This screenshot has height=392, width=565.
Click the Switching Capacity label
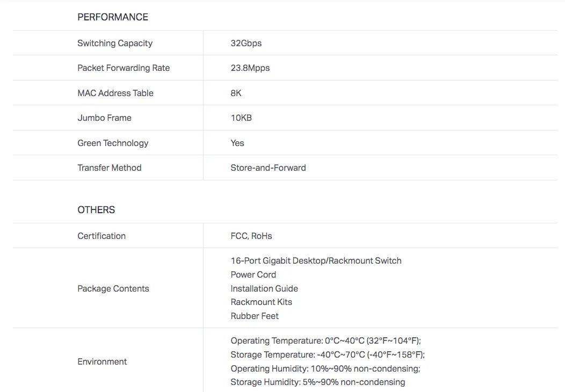(115, 43)
